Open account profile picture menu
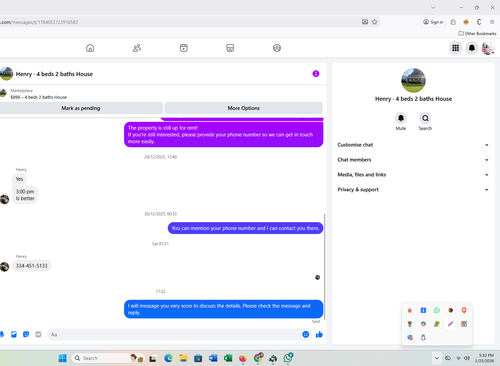The height and width of the screenshot is (366, 500). pos(488,48)
